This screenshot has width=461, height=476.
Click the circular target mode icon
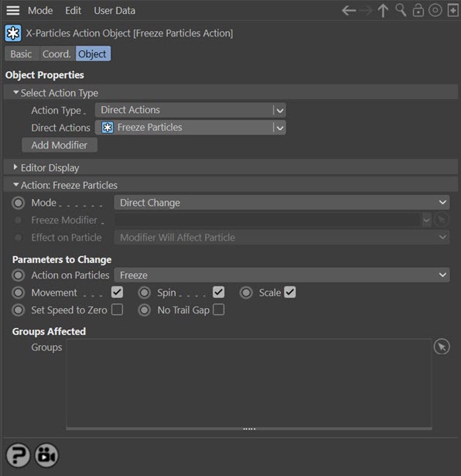(435, 11)
